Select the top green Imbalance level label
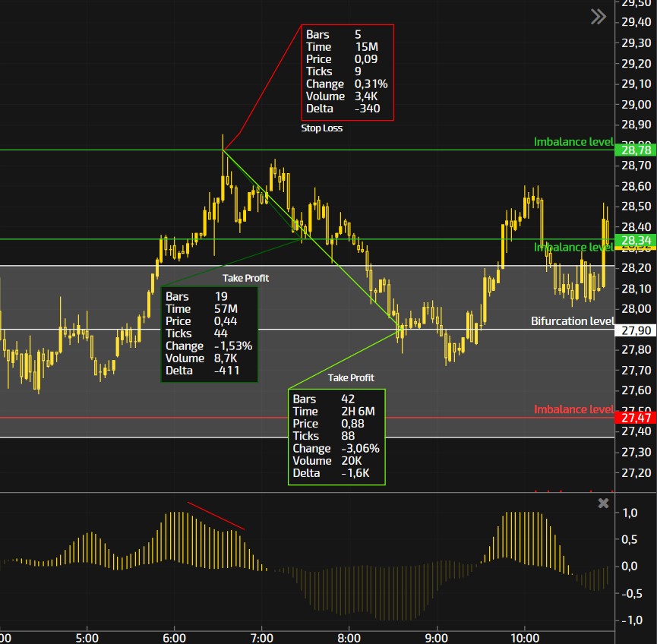657x644 pixels. 573,142
